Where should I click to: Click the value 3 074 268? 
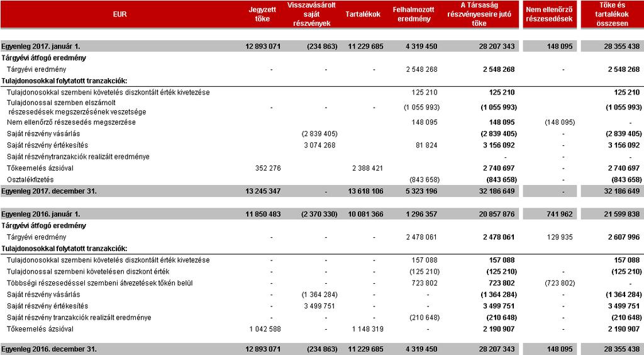(x=319, y=145)
